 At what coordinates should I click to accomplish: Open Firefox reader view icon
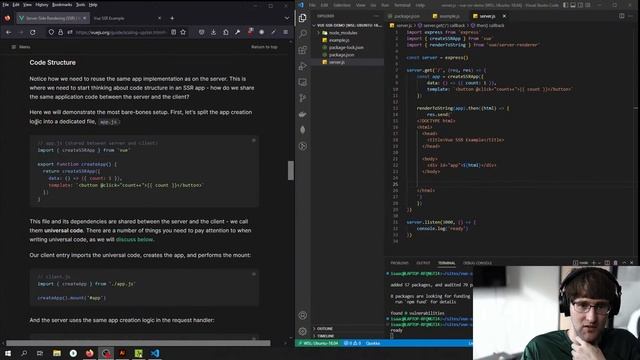[173, 32]
